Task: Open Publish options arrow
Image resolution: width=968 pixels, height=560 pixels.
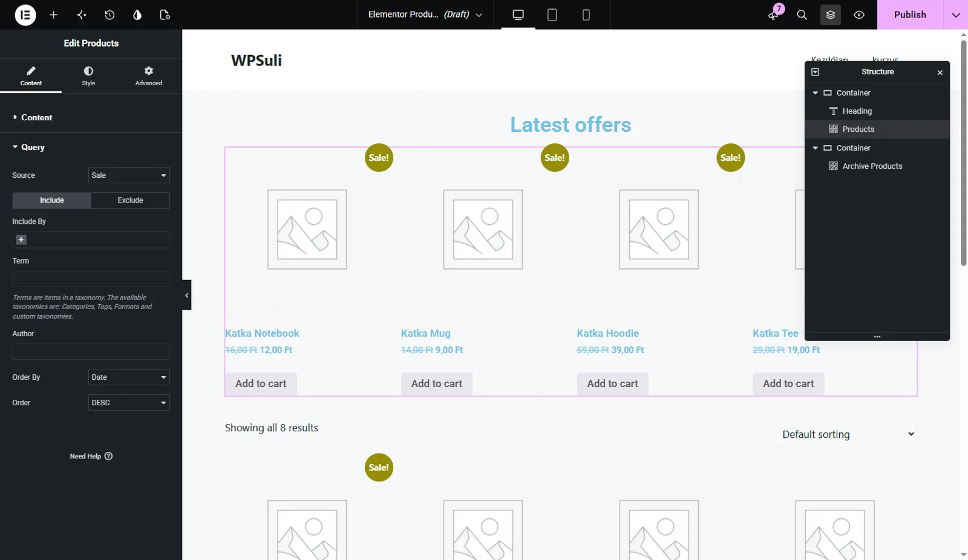Action: coord(956,15)
